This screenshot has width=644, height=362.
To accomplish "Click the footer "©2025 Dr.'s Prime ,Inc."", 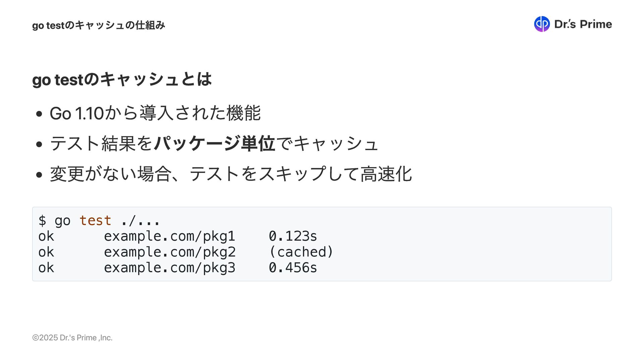I will [72, 338].
